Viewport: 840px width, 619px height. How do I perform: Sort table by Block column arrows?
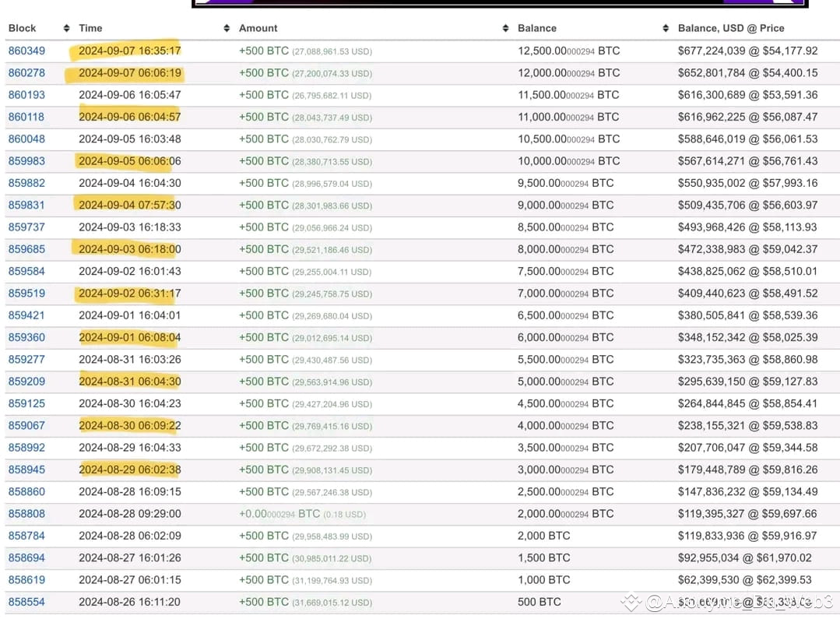click(66, 28)
